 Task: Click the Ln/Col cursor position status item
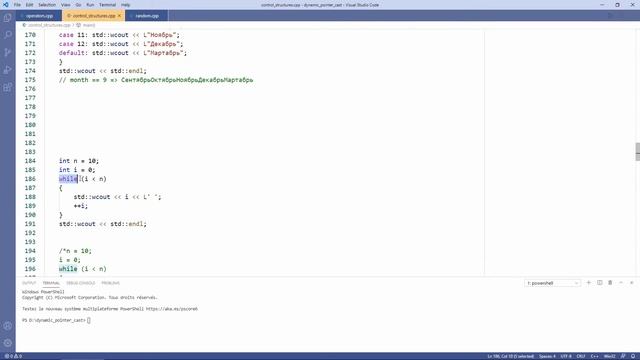tap(511, 356)
